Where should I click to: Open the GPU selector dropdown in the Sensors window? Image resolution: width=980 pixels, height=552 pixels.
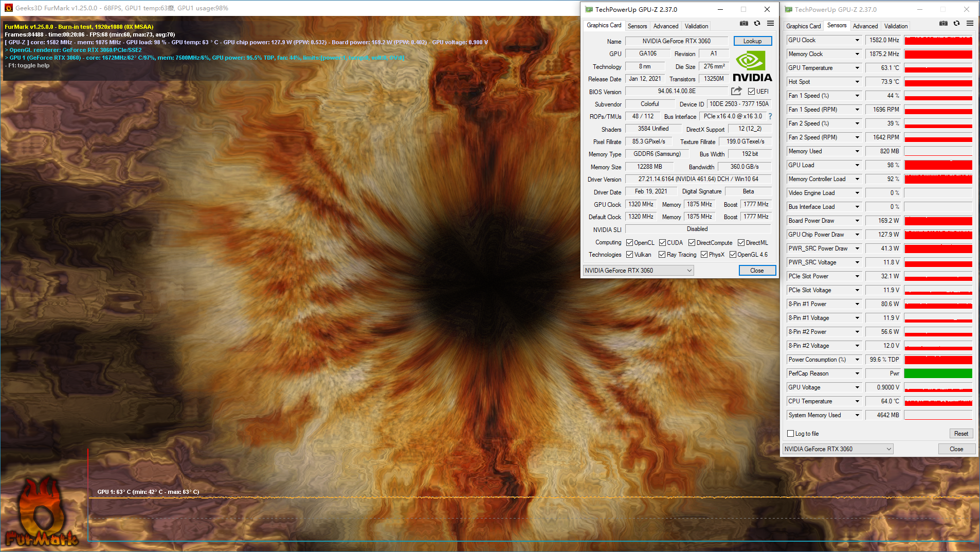point(838,449)
